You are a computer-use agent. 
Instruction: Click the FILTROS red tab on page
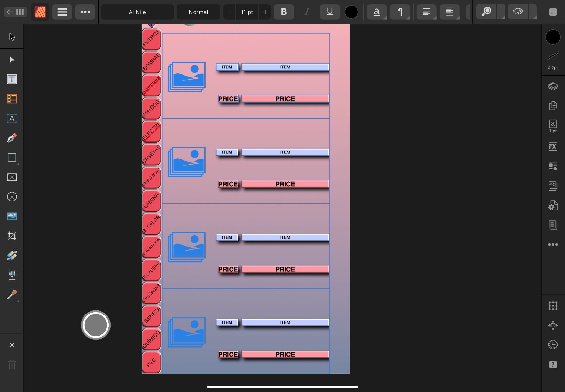pos(151,39)
